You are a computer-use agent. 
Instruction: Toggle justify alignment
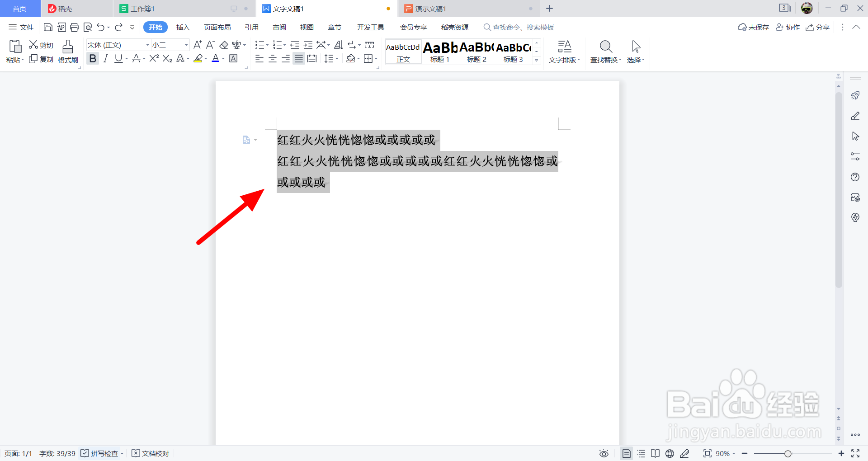299,58
